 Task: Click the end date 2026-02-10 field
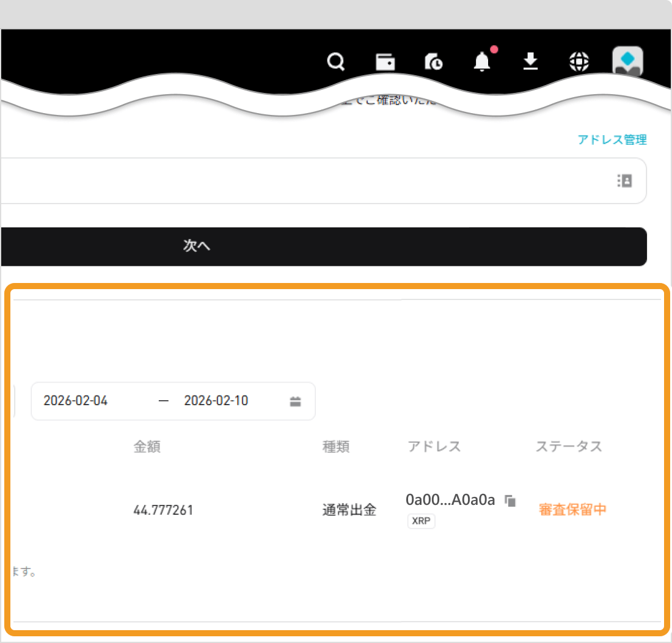pyautogui.click(x=215, y=400)
